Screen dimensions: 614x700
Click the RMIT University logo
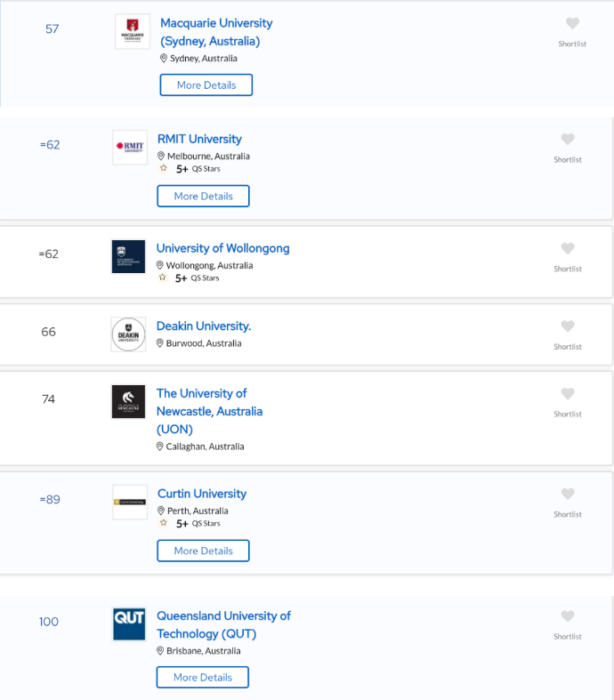click(130, 148)
